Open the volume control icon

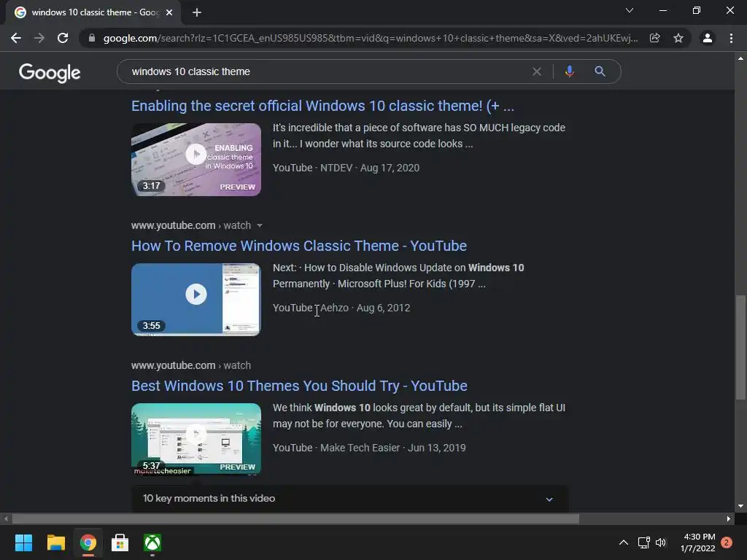(661, 542)
